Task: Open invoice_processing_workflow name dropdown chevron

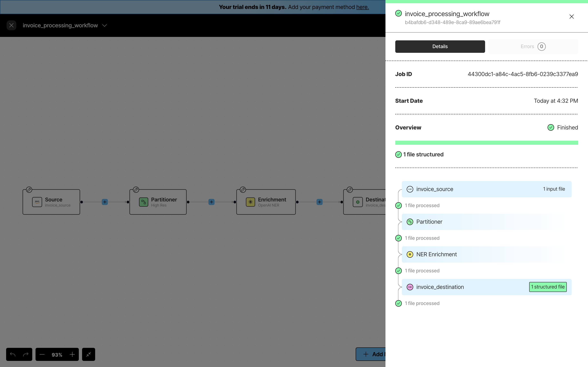Action: [x=105, y=25]
